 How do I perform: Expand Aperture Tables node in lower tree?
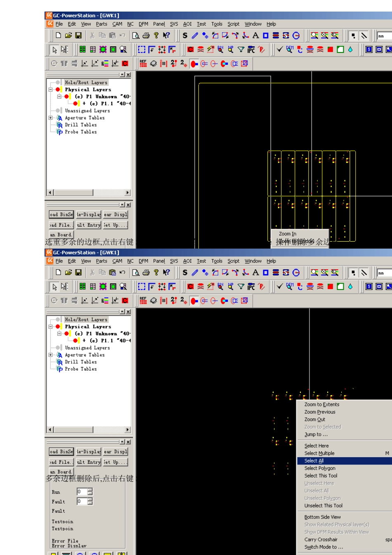51,355
